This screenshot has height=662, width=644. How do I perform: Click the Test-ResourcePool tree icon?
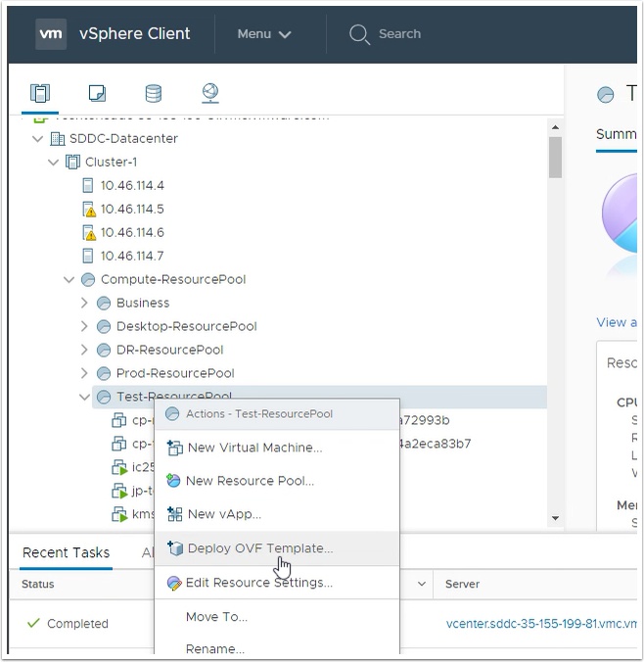(104, 397)
